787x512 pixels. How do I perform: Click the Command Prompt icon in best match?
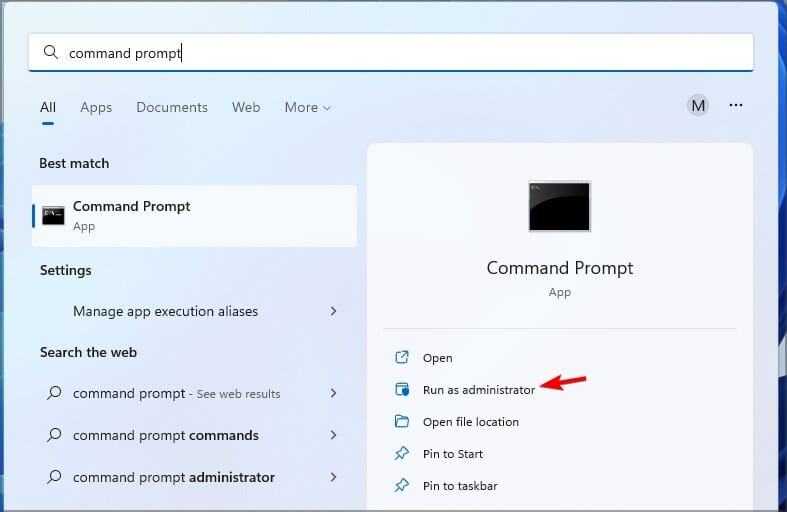point(53,216)
